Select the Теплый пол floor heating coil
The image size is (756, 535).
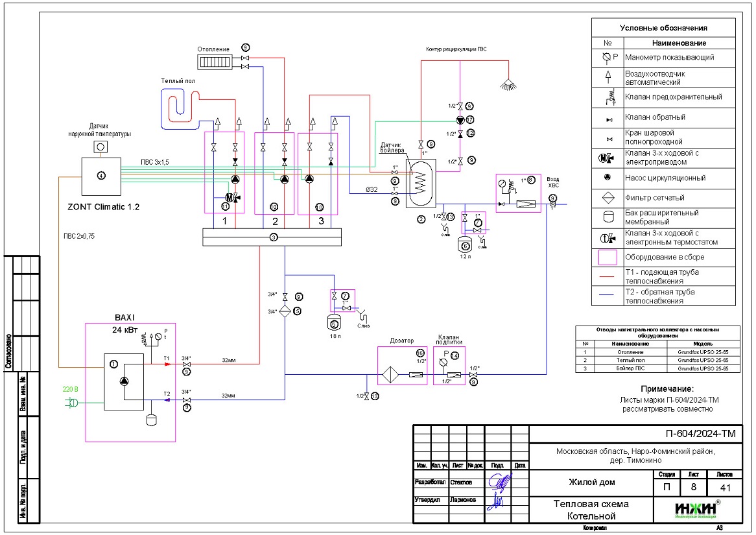179,106
